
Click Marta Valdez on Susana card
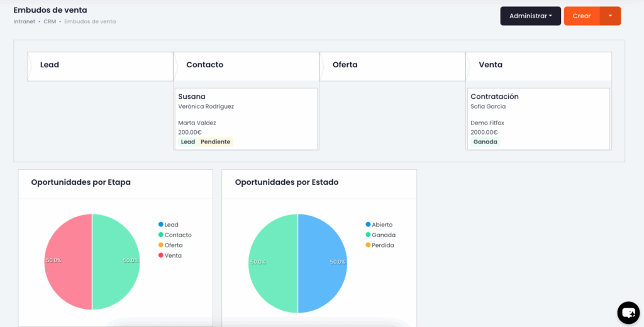197,123
